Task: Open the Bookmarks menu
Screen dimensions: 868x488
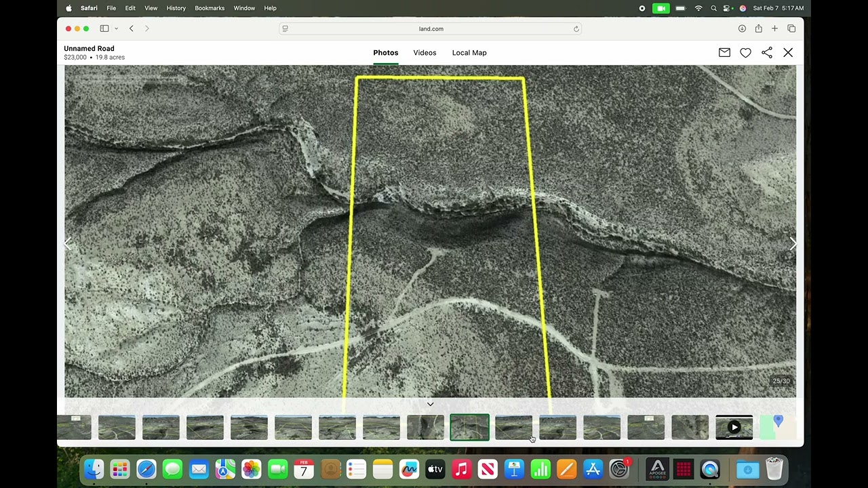Action: point(210,8)
